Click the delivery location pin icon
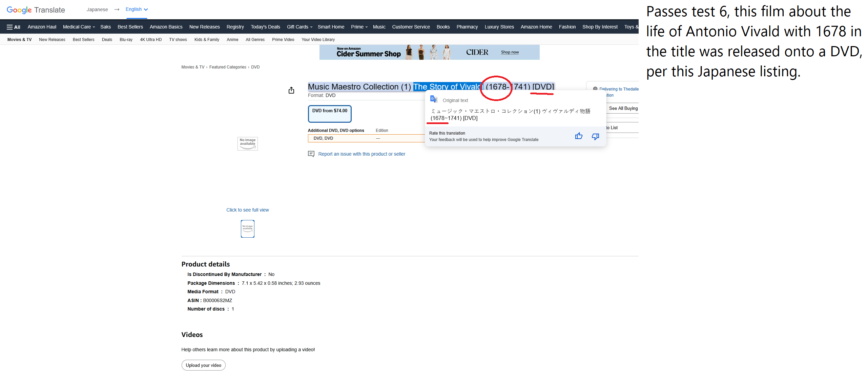This screenshot has height=377, width=868. [595, 89]
